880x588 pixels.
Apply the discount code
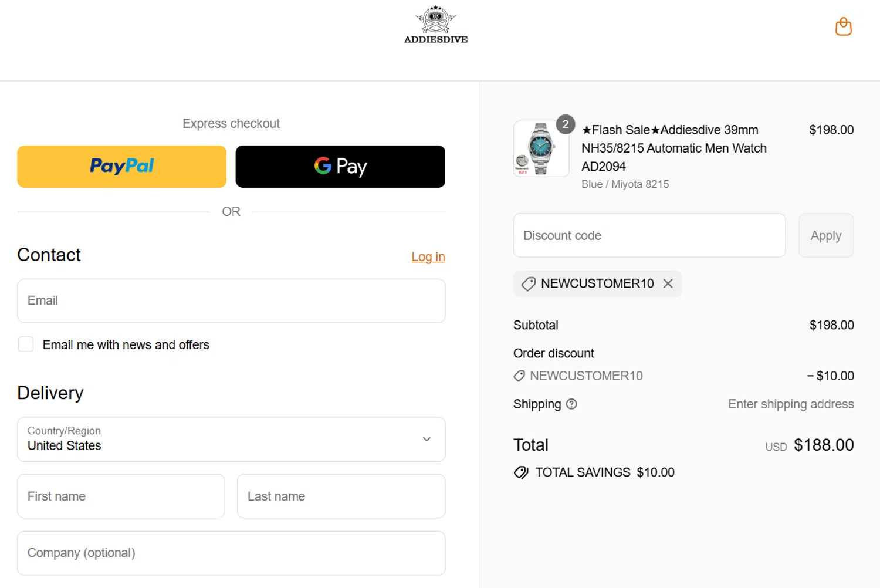pyautogui.click(x=826, y=235)
